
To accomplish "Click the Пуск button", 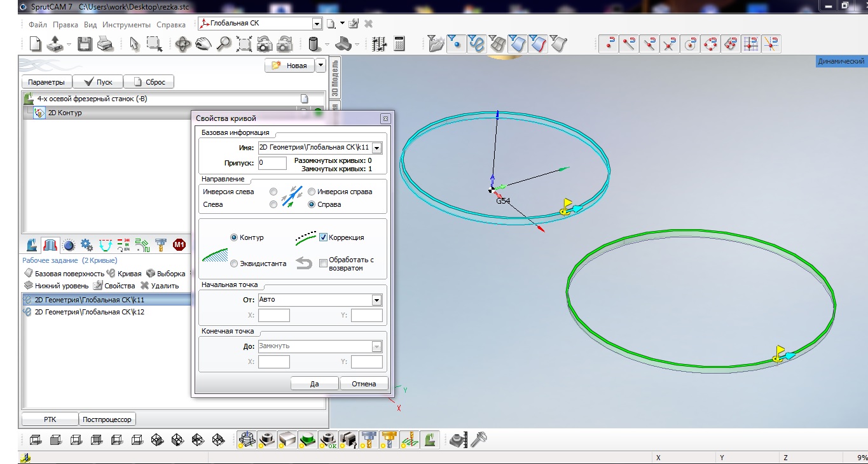I will (97, 82).
